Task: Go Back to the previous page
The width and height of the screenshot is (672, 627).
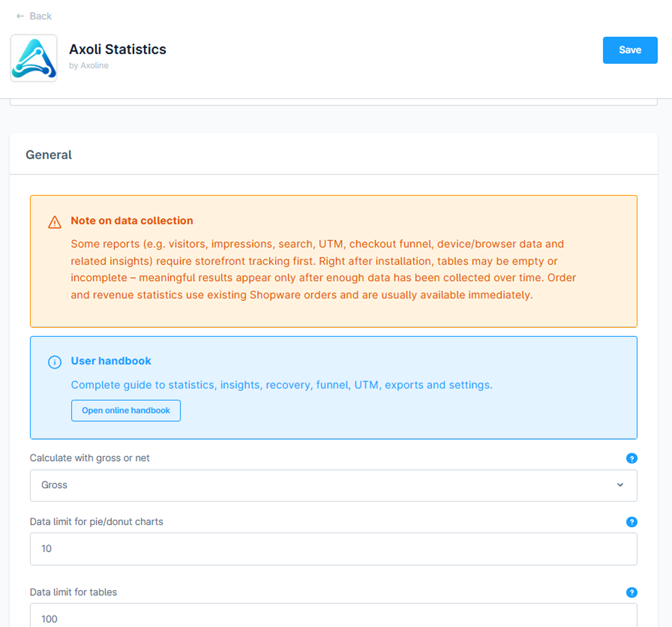Action: click(x=34, y=16)
